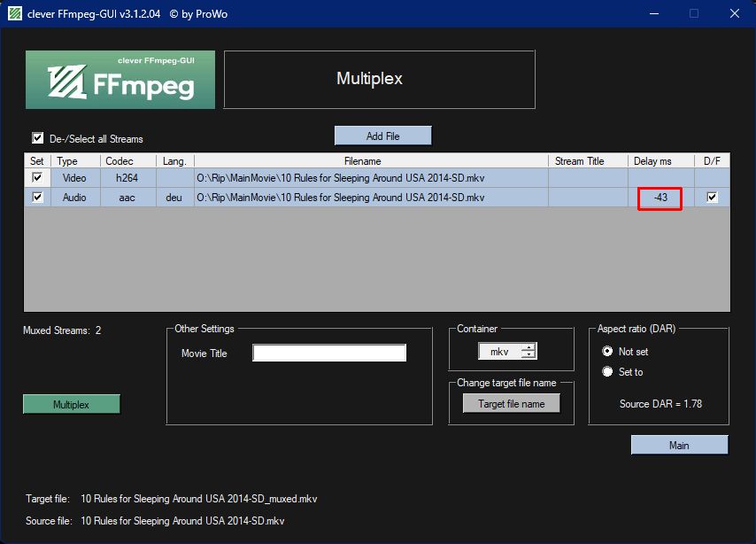Click the Video type cell
756x544 pixels.
click(74, 177)
